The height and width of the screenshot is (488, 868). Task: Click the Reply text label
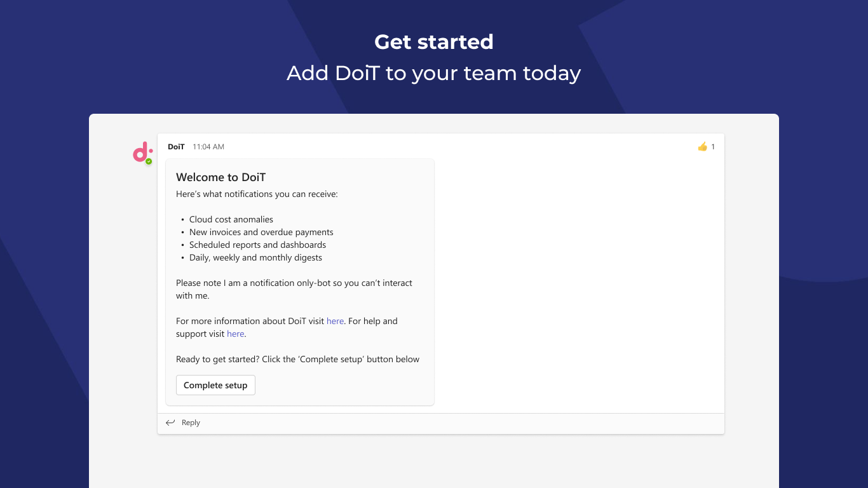coord(191,423)
